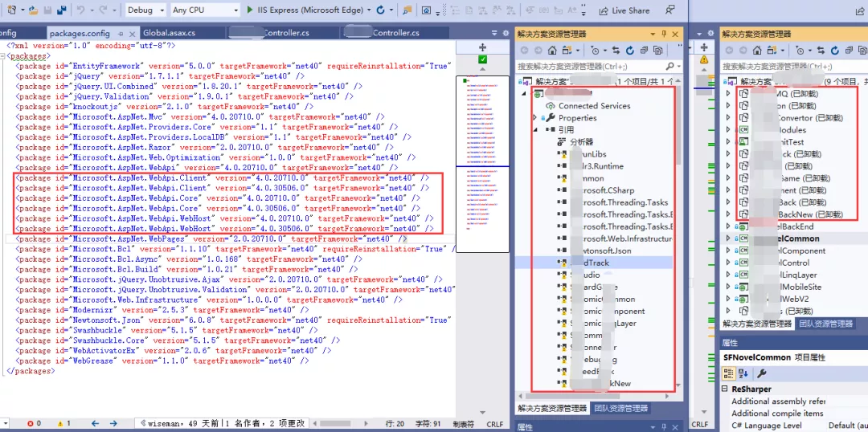The image size is (868, 432).
Task: Click Alphabetical sort icon in Properties panel
Action: (743, 373)
